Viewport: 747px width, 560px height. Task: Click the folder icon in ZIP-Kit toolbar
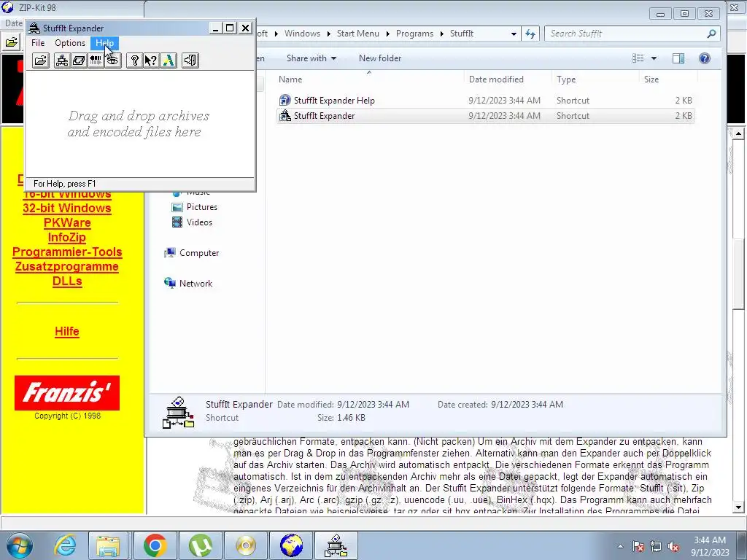(x=12, y=42)
